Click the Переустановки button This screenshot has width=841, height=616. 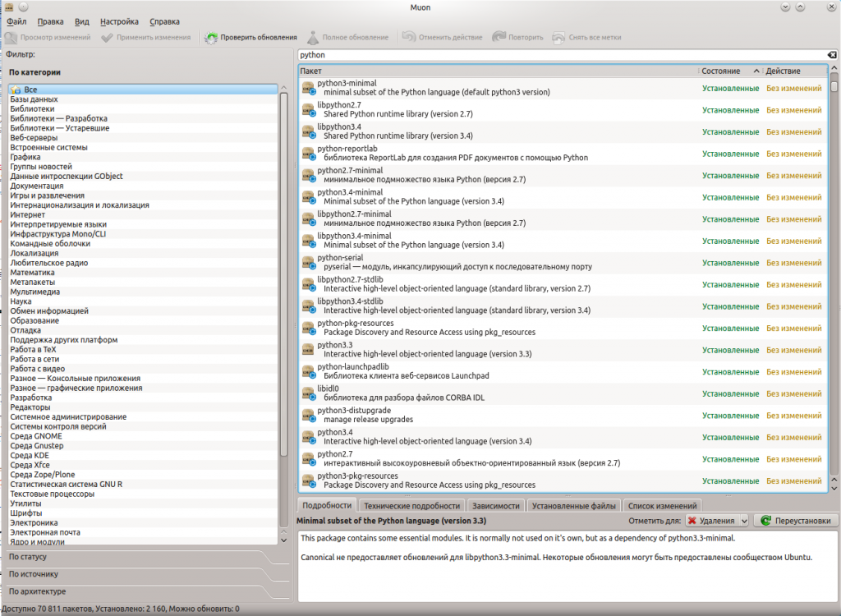click(795, 521)
